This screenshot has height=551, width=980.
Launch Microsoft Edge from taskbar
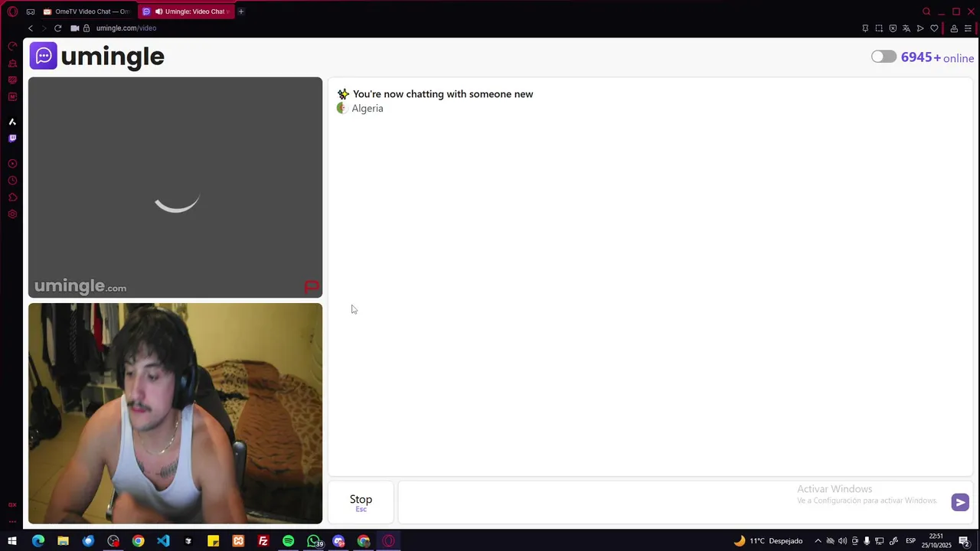38,541
